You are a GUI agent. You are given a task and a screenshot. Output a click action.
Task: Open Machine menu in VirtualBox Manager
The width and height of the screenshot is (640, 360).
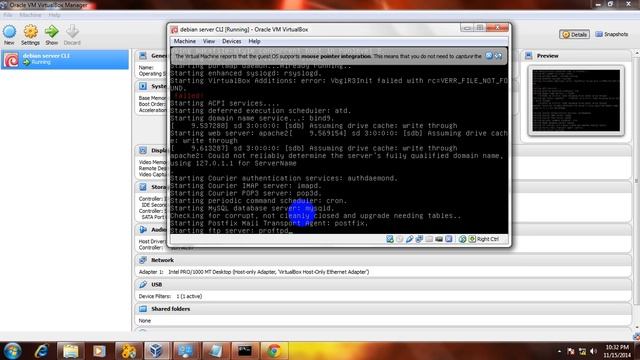(30, 15)
